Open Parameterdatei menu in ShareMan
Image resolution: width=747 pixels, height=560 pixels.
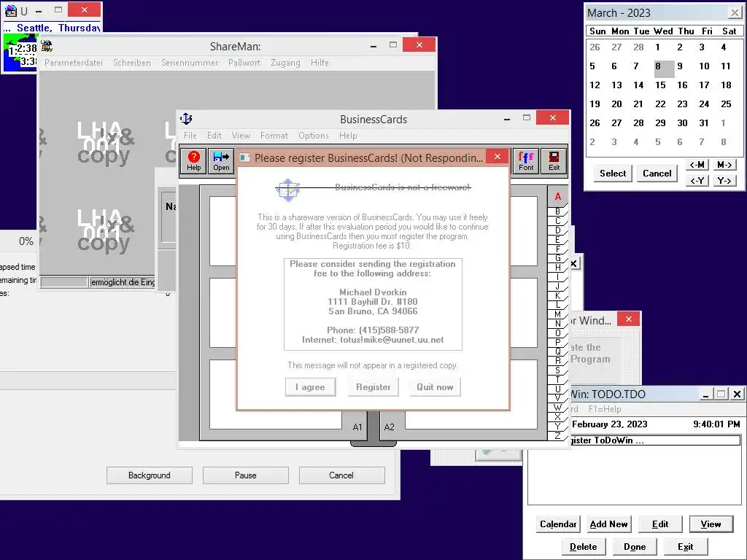click(x=74, y=63)
